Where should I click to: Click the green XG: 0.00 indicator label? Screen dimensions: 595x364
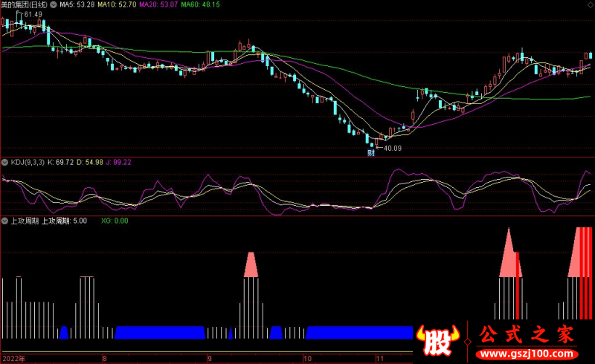pos(115,221)
